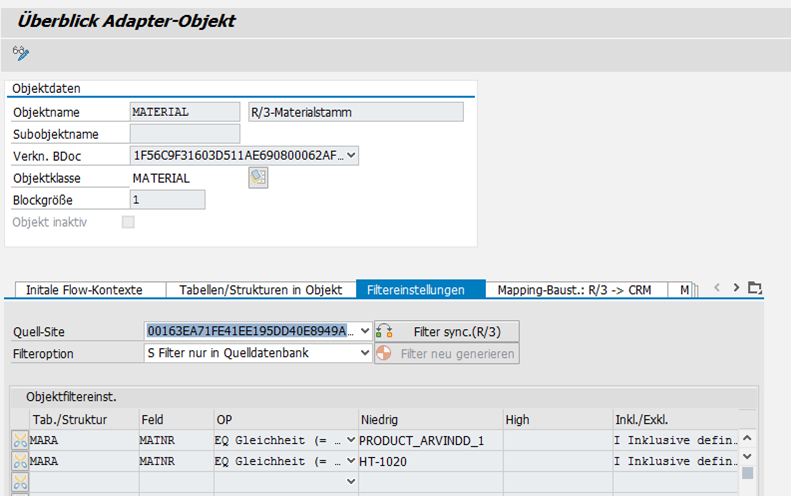Click row icon for PRODUCT_ARVINDD_1 filter
Screen dimensions: 792x497
click(20, 440)
